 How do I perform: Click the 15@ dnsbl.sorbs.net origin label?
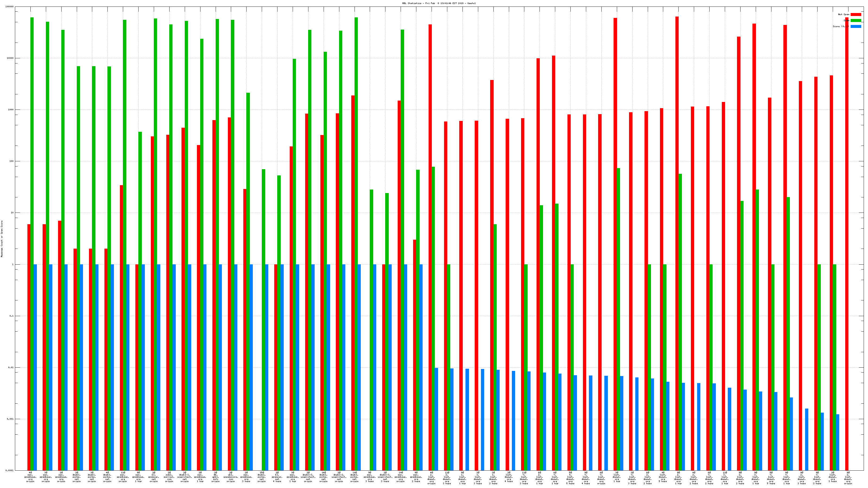tap(262, 477)
